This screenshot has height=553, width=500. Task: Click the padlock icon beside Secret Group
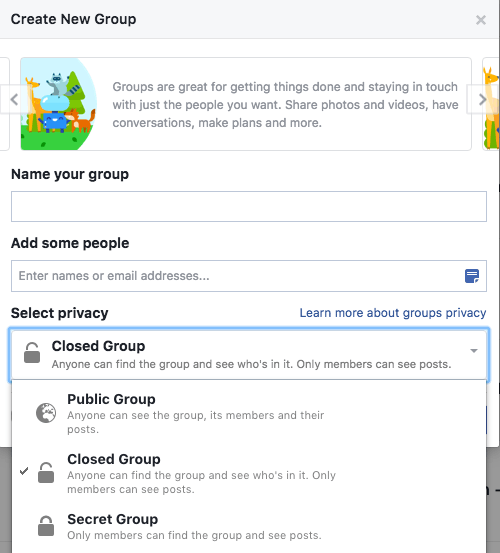[46, 526]
